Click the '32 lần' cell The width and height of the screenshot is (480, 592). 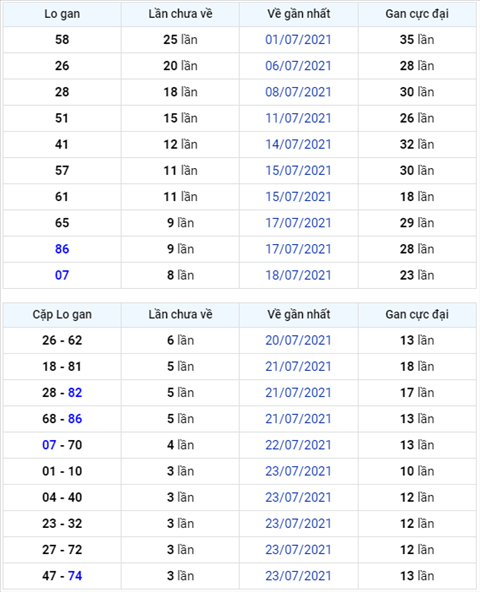(417, 144)
